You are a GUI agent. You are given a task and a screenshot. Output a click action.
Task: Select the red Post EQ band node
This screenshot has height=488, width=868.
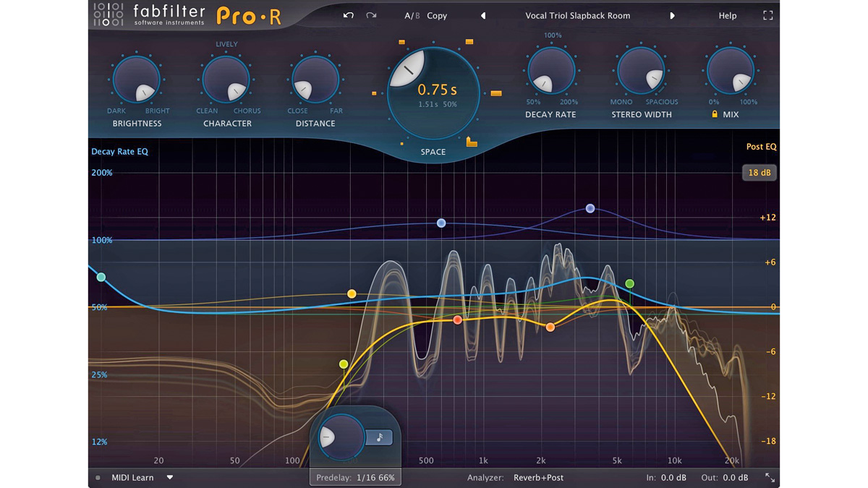point(457,320)
